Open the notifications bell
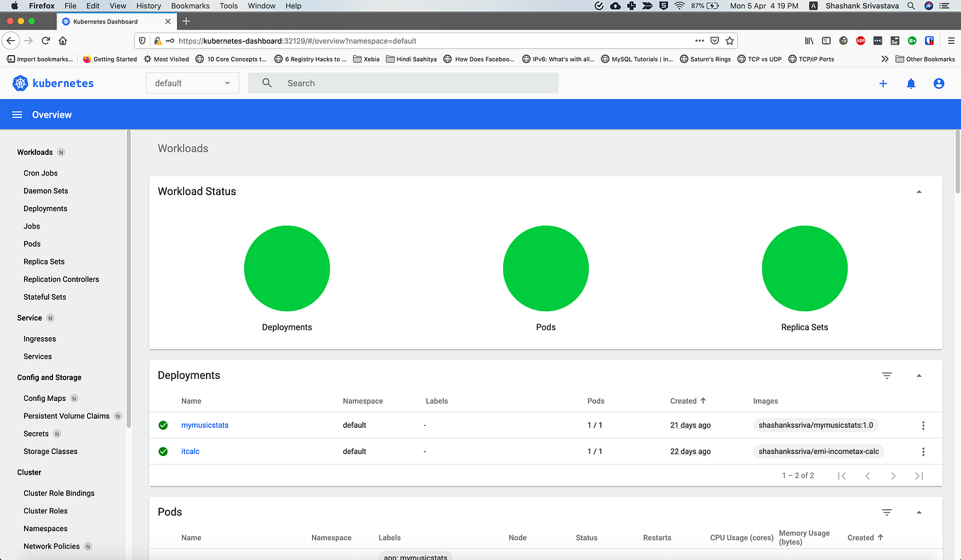 (x=911, y=83)
